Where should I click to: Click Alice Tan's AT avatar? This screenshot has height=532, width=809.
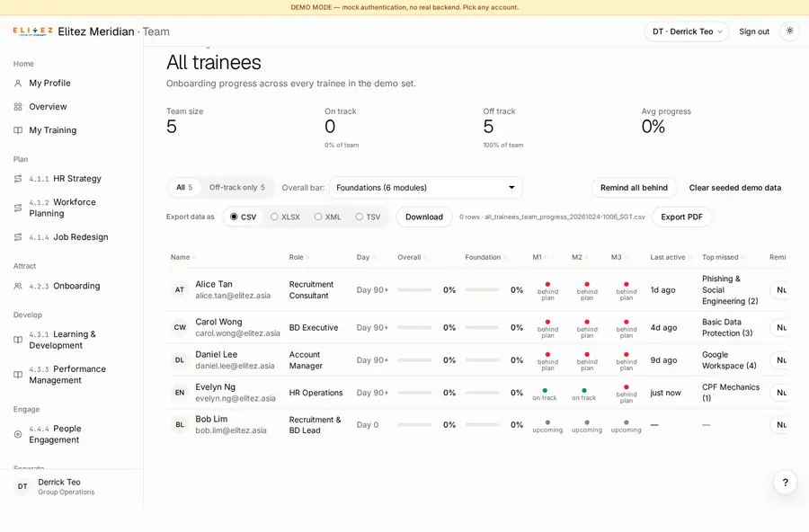(180, 290)
